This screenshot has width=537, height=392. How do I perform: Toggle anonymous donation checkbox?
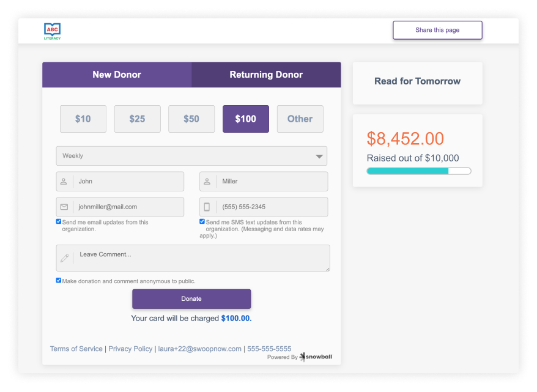(x=59, y=280)
